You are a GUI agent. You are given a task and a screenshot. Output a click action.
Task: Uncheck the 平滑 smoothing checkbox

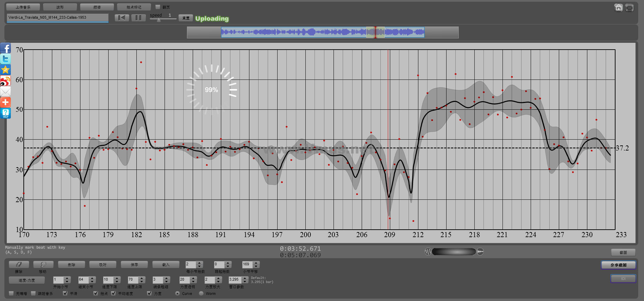[x=65, y=293]
